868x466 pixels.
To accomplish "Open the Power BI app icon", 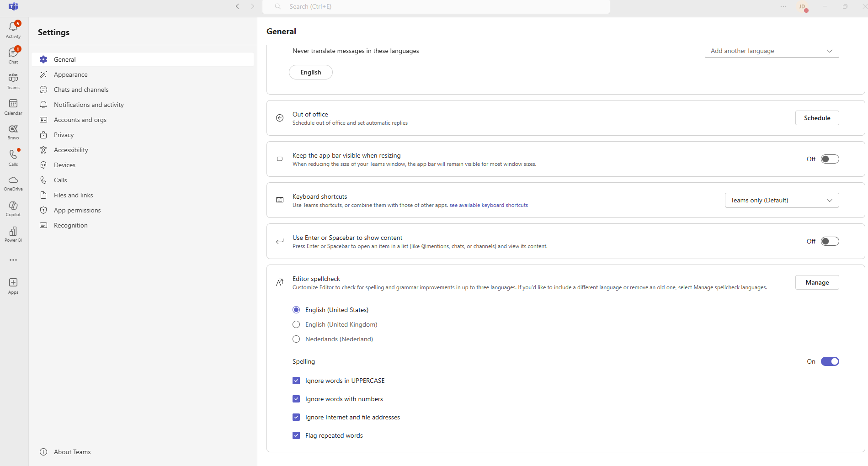I will click(13, 234).
